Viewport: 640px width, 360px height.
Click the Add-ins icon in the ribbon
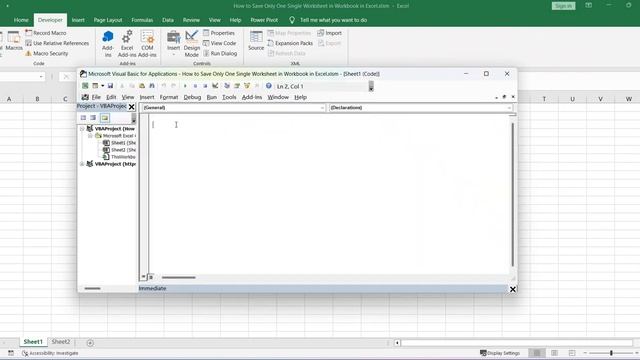(x=108, y=43)
